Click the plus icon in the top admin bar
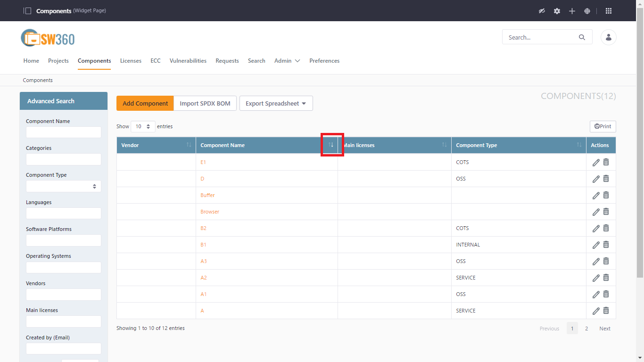This screenshot has width=644, height=362. click(572, 10)
